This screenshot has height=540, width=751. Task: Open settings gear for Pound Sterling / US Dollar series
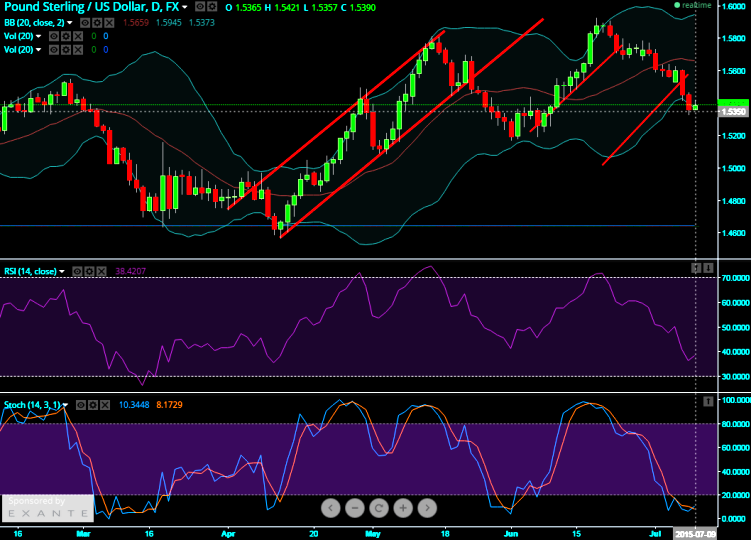(212, 7)
